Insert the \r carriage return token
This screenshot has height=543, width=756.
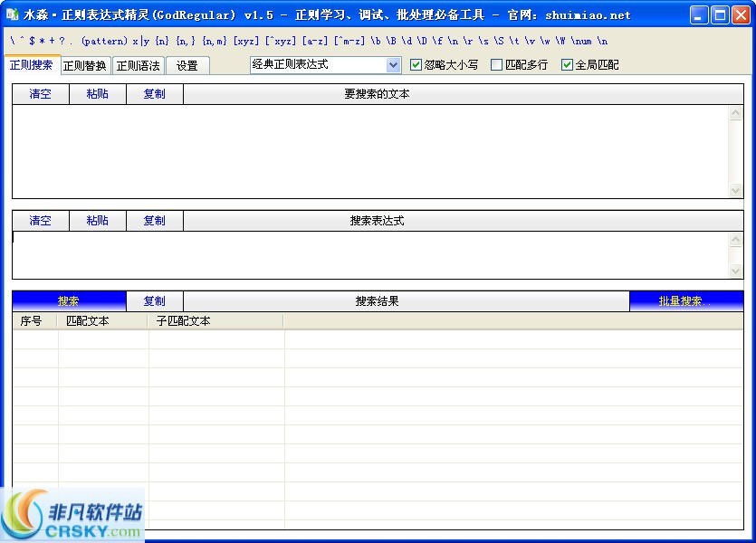click(x=468, y=41)
